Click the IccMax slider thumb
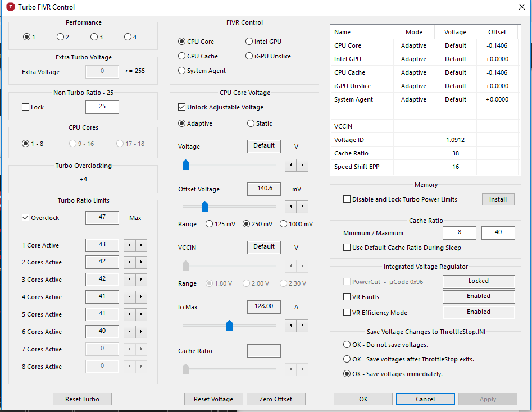This screenshot has height=412, width=532. click(x=229, y=325)
